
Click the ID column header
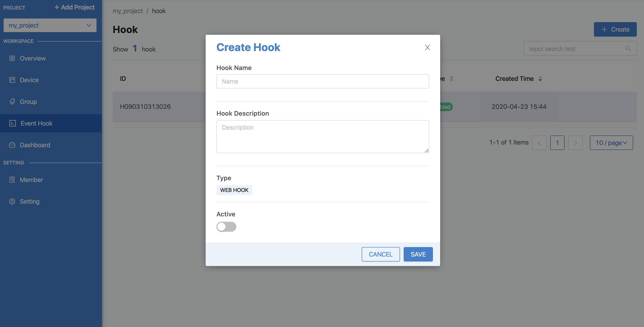tap(123, 79)
